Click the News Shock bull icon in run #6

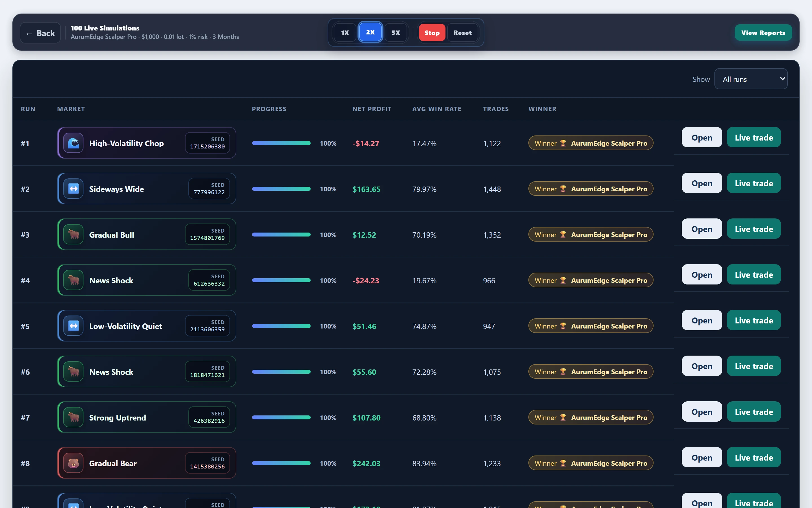(73, 372)
